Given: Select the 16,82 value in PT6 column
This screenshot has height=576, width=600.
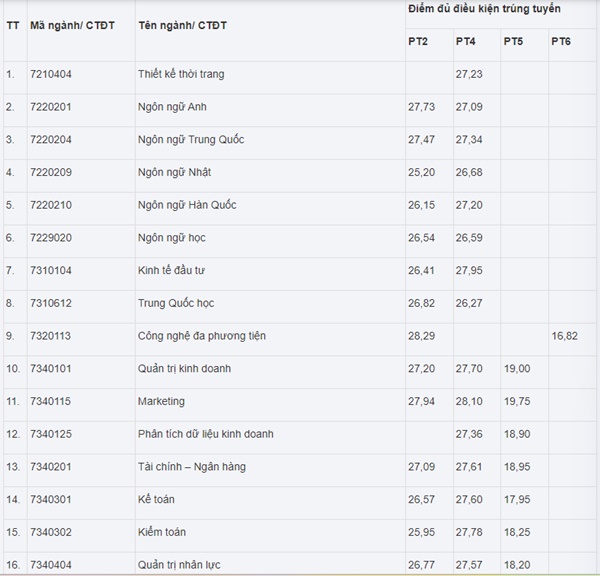Looking at the screenshot, I should coord(565,336).
